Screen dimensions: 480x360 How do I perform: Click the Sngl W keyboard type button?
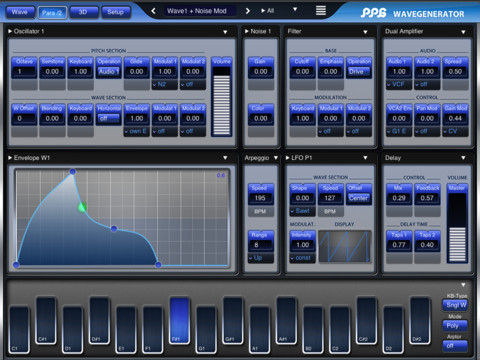click(x=455, y=305)
